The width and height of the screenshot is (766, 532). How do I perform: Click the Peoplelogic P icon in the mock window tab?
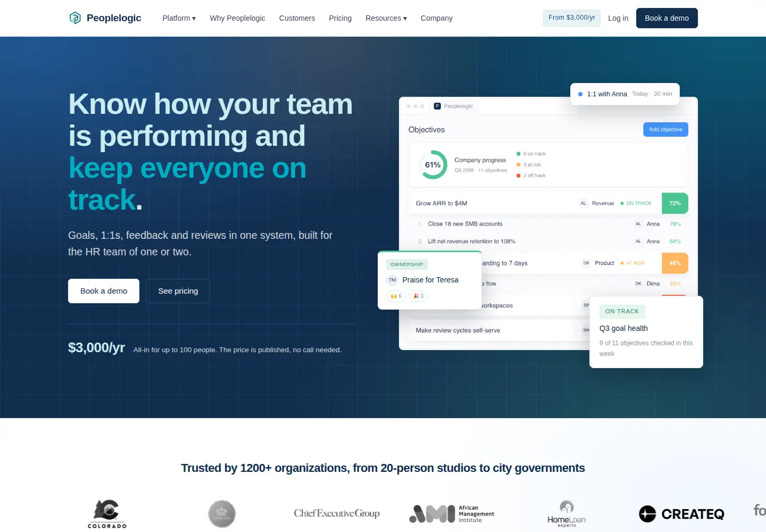click(437, 106)
